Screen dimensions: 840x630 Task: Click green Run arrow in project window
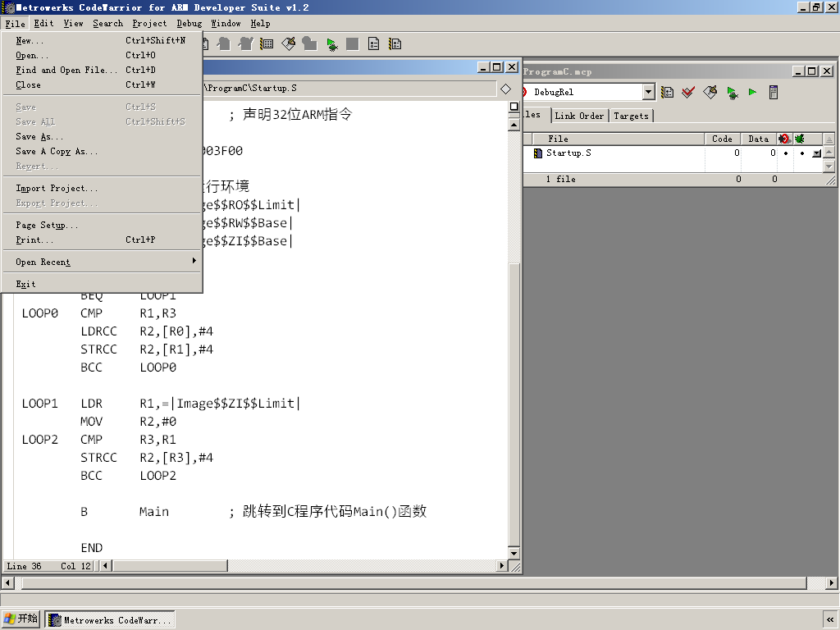click(753, 92)
